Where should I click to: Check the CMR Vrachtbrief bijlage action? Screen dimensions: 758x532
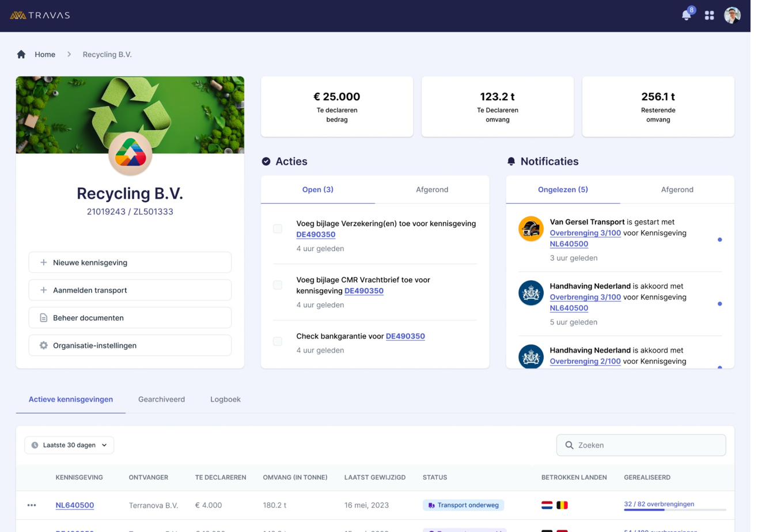click(x=281, y=288)
